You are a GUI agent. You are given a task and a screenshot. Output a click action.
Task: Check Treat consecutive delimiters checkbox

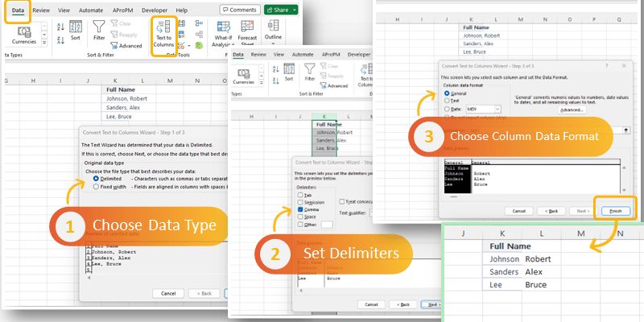(342, 202)
